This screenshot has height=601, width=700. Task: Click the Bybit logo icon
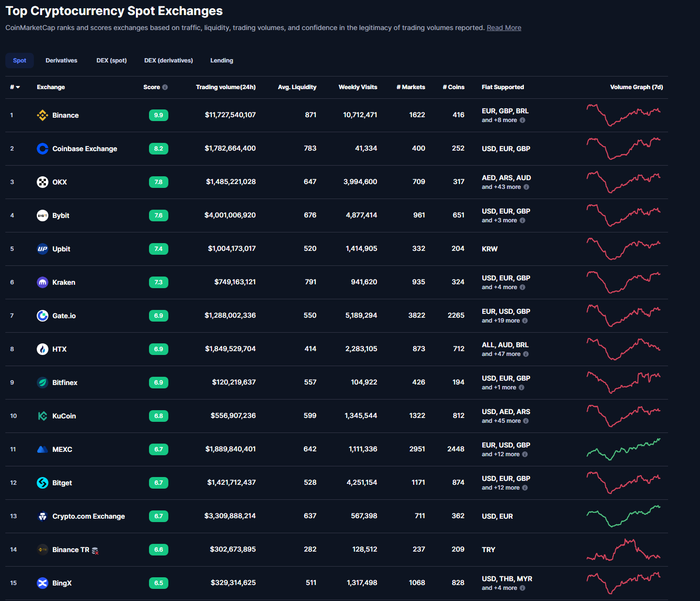42,216
